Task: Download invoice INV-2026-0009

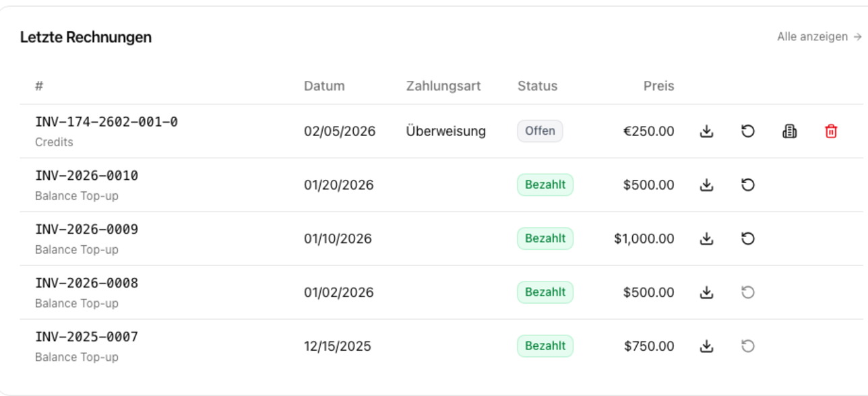Action: pos(706,238)
